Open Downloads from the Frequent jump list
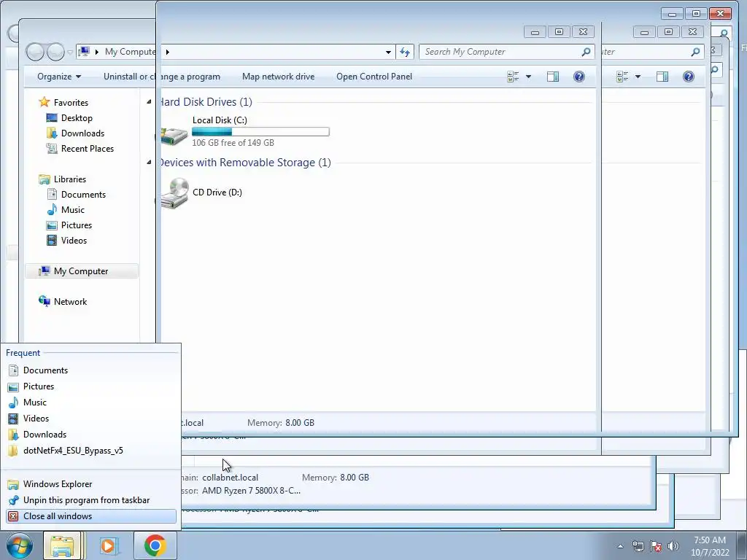Viewport: 747px width, 560px height. (44, 435)
